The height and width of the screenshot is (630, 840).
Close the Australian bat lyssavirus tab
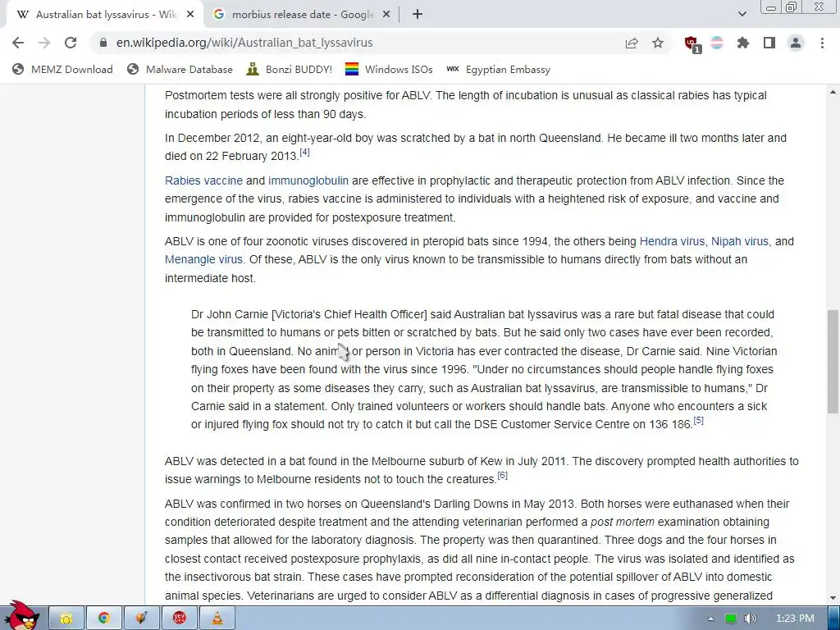(190, 15)
